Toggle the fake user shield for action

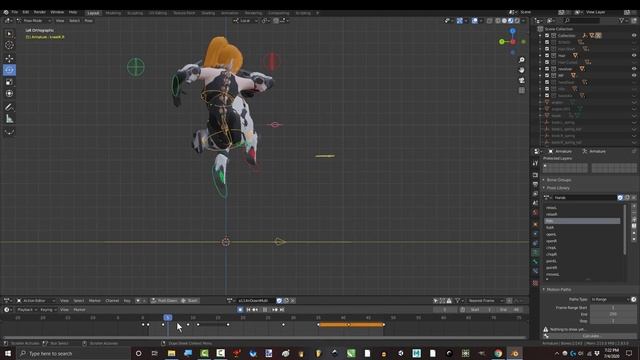coord(279,300)
